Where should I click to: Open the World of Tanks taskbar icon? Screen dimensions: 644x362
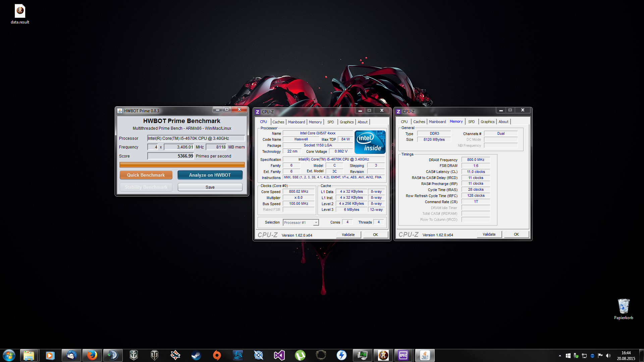[155, 355]
